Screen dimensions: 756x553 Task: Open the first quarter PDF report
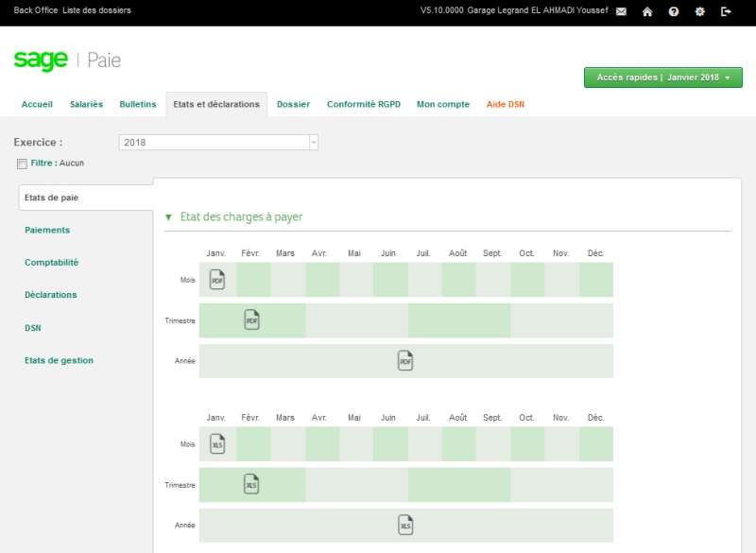point(251,320)
